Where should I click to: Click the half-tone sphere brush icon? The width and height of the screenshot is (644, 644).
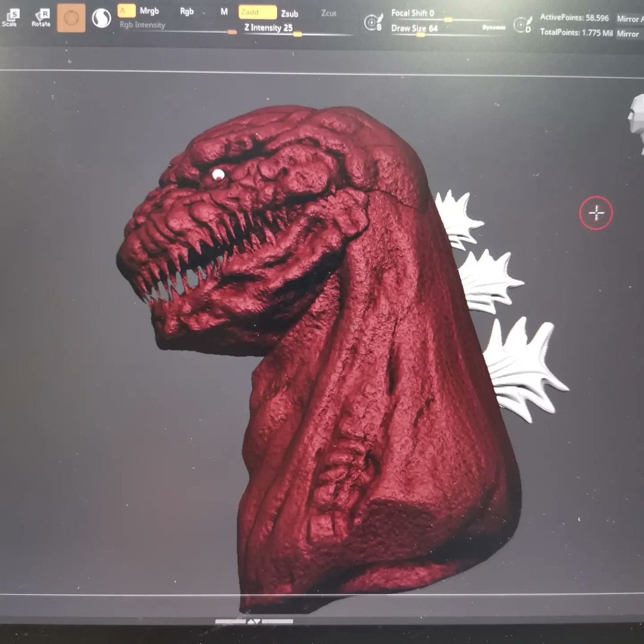click(100, 19)
